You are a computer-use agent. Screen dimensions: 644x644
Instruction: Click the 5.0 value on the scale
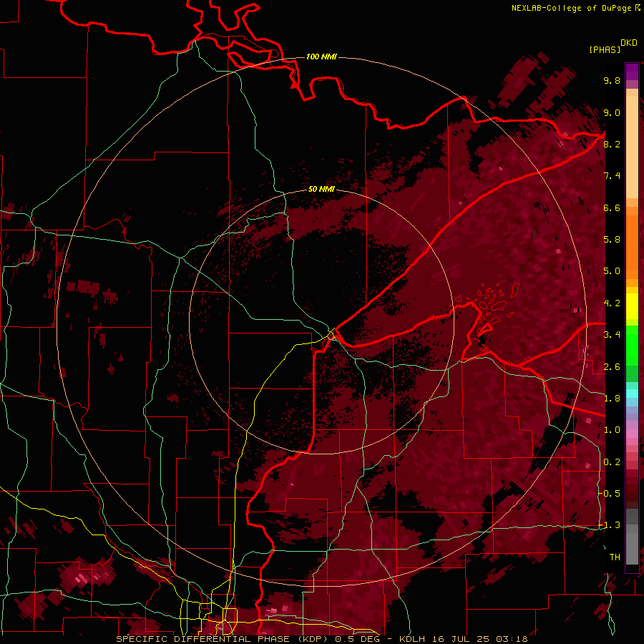pos(612,271)
